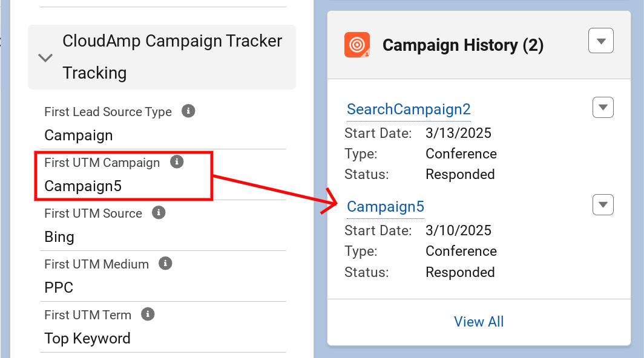Click the First UTM Term label

tap(88, 315)
